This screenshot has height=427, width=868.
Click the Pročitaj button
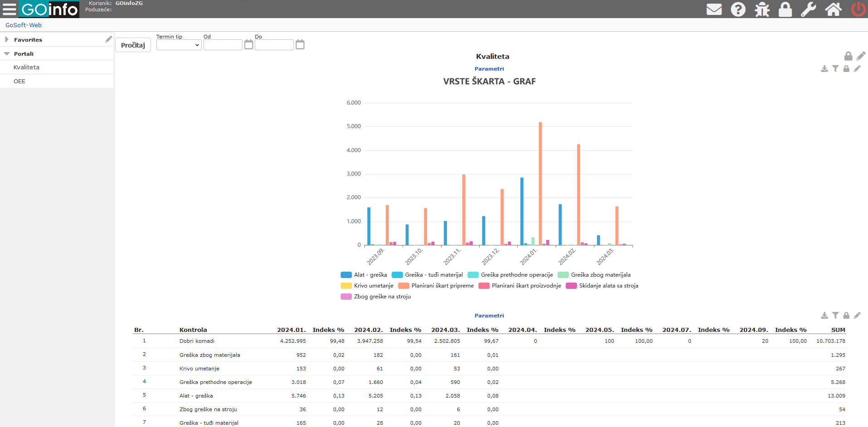coord(133,45)
